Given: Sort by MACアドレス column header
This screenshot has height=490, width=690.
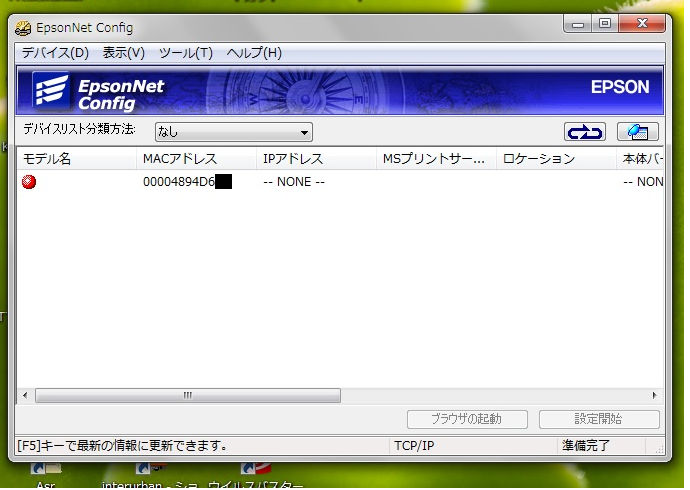Looking at the screenshot, I should coord(198,160).
